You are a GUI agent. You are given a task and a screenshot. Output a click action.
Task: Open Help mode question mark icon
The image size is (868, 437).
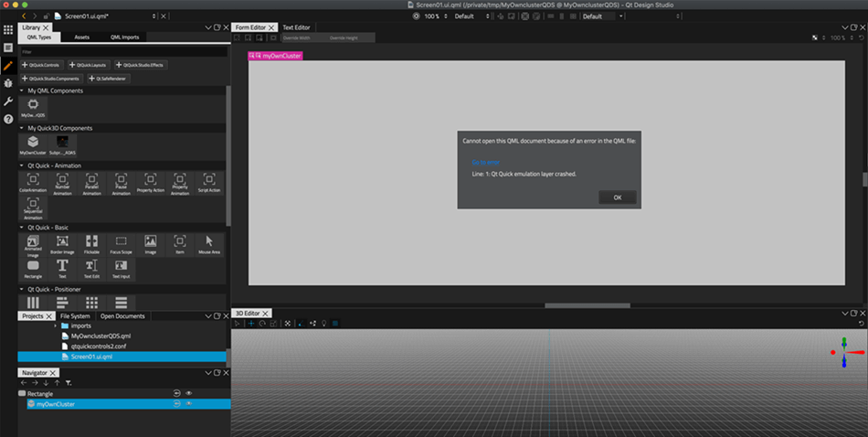click(x=7, y=119)
